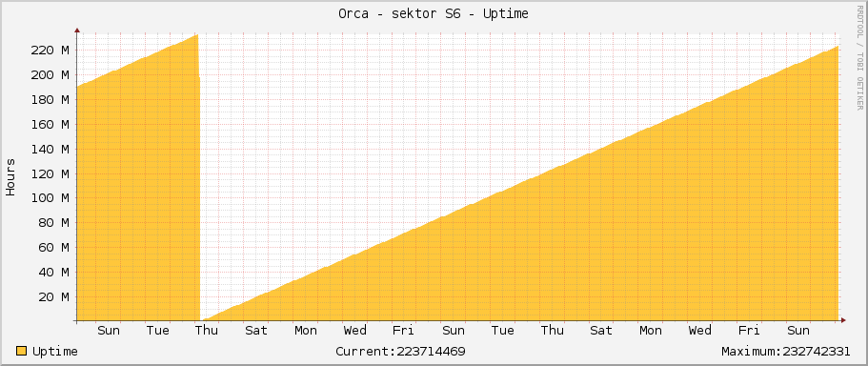This screenshot has height=366, width=868.
Task: Click the 120 M y-axis label
Action: coord(50,173)
